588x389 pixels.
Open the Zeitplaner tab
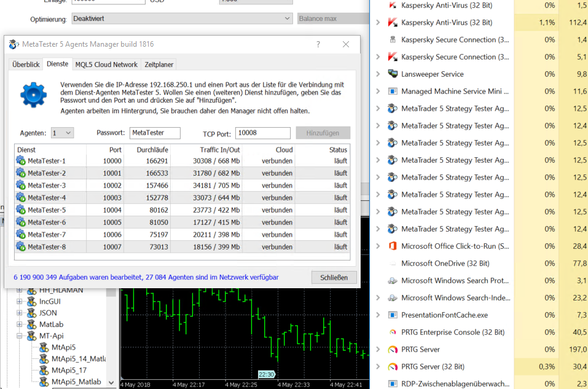pos(159,65)
